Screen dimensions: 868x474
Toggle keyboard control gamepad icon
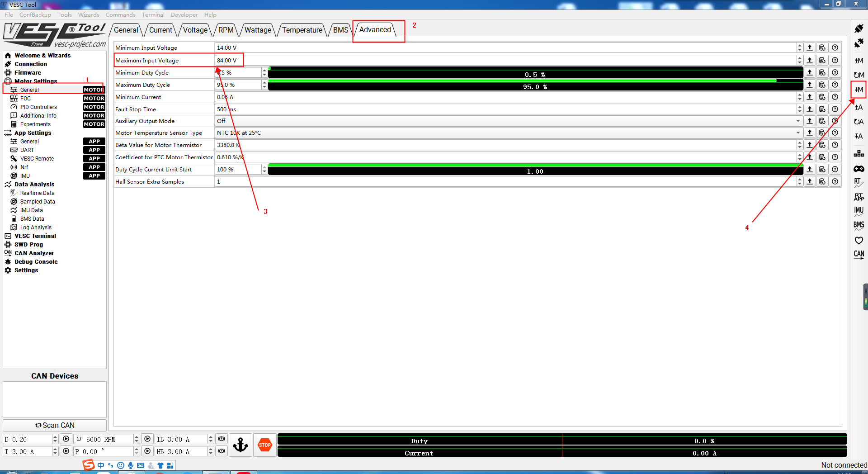(x=859, y=169)
